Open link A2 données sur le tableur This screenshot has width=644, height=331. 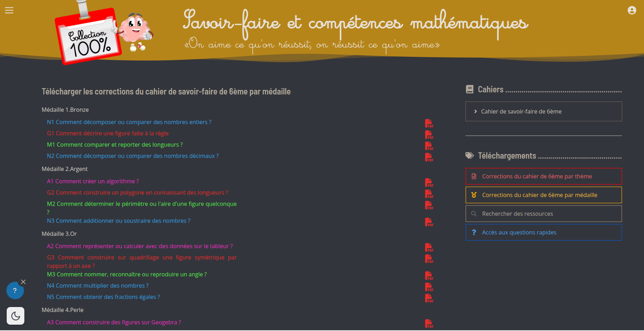pos(140,246)
